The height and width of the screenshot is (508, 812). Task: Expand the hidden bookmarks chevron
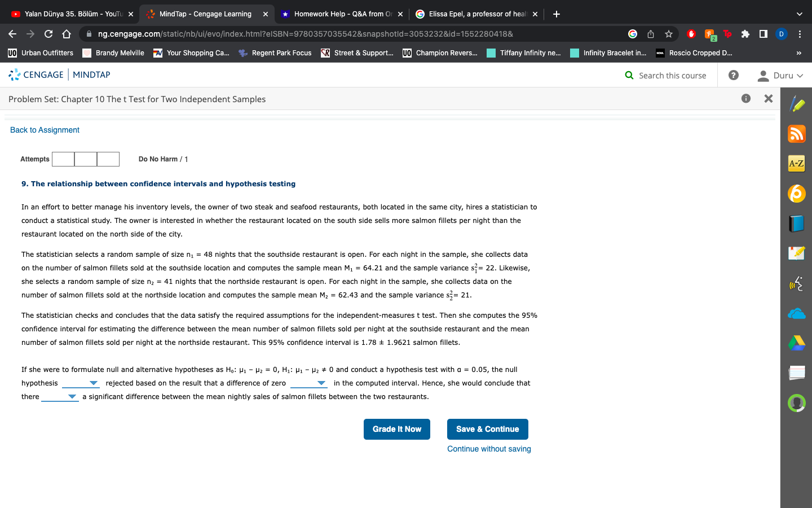point(798,52)
